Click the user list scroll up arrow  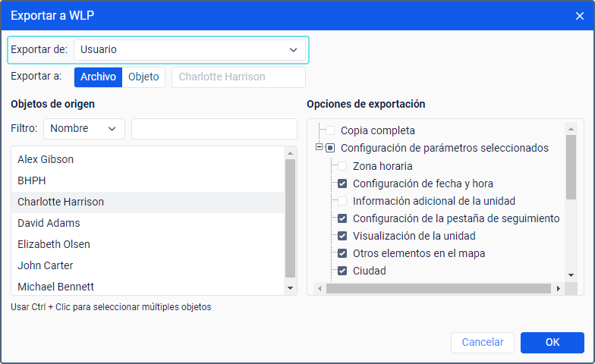point(290,153)
